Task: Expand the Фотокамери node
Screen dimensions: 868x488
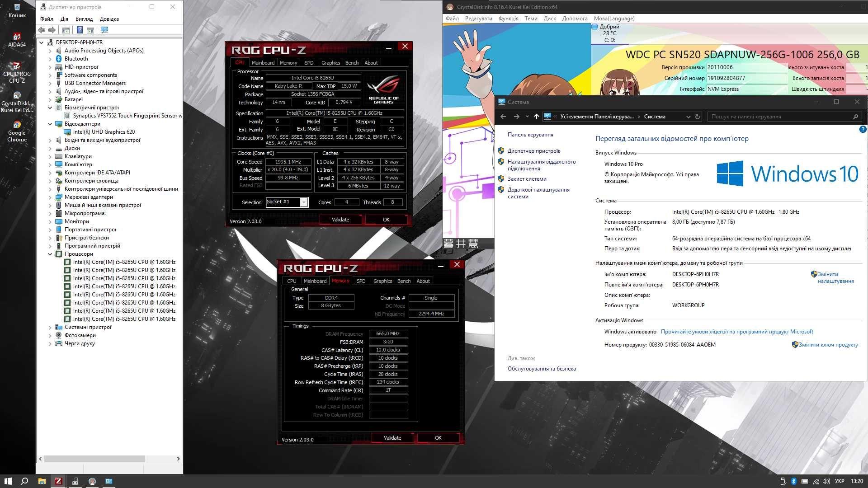Action: tap(50, 335)
